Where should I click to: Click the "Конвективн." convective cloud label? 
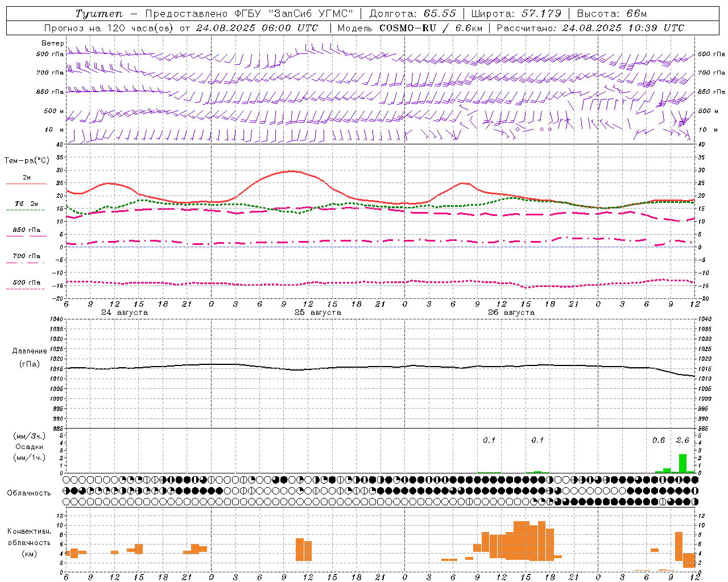30,531
